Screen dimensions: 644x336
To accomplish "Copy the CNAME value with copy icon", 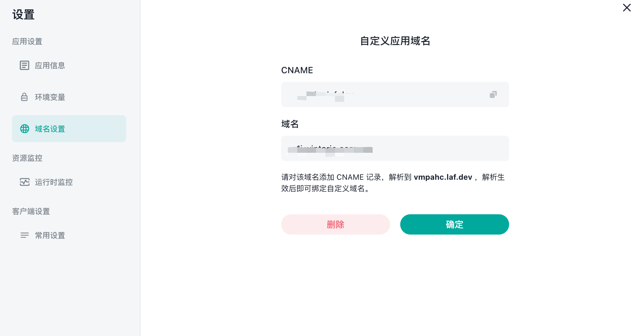I will pos(493,94).
